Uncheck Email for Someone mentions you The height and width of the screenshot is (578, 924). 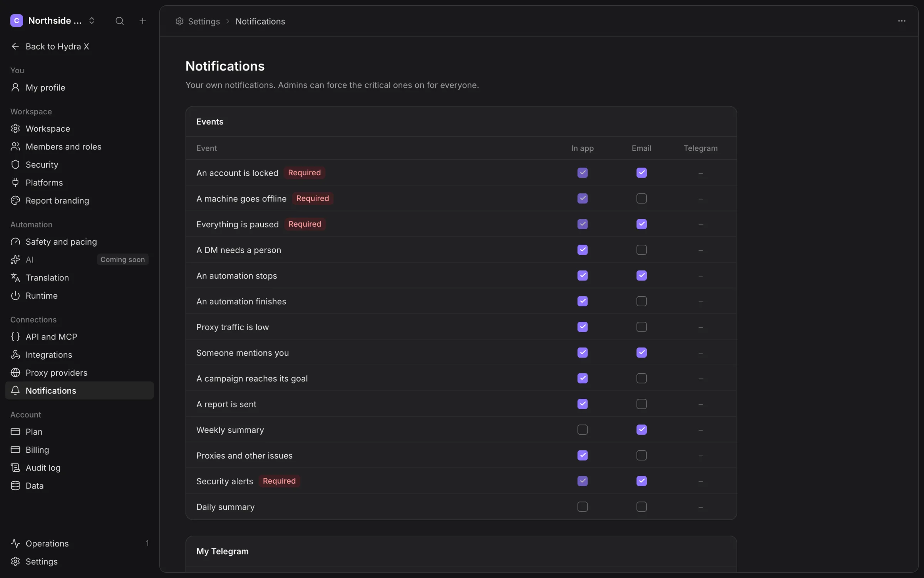coord(641,353)
